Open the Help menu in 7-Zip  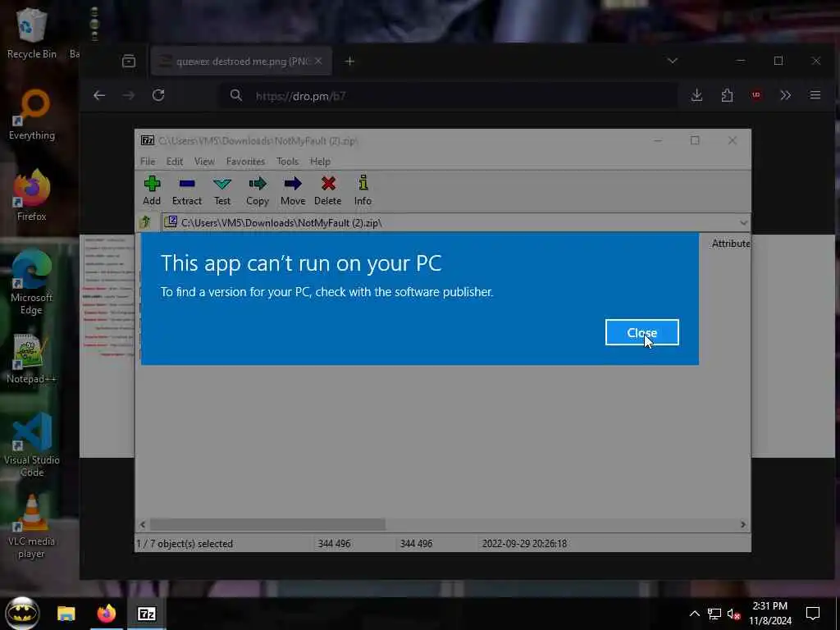[320, 162]
